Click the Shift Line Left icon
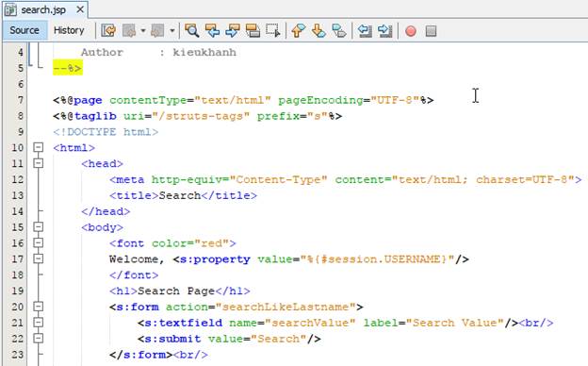Image resolution: width=588 pixels, height=366 pixels. click(365, 30)
